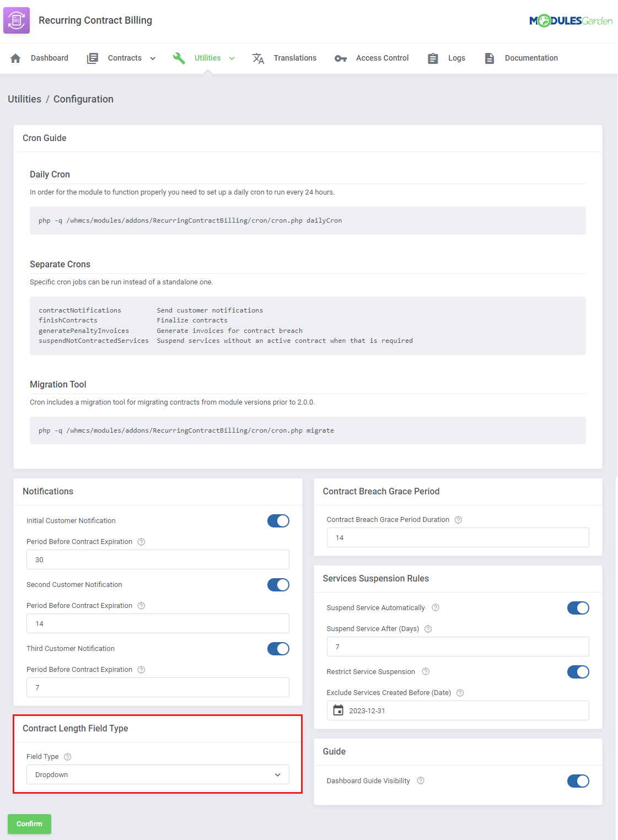618x840 pixels.
Task: Click the Access Control key icon
Action: tap(341, 58)
